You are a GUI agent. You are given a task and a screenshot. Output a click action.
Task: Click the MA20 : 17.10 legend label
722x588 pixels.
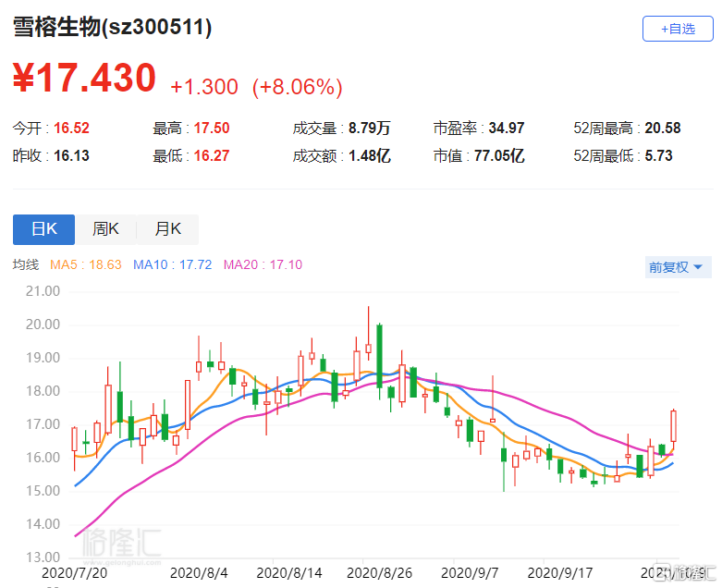263,264
